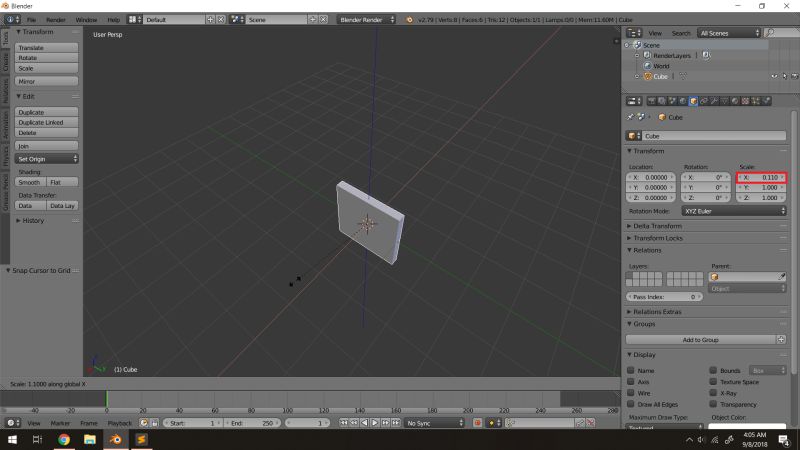Click the Scene icon in the outliner
This screenshot has width=800, height=450.
click(x=637, y=45)
